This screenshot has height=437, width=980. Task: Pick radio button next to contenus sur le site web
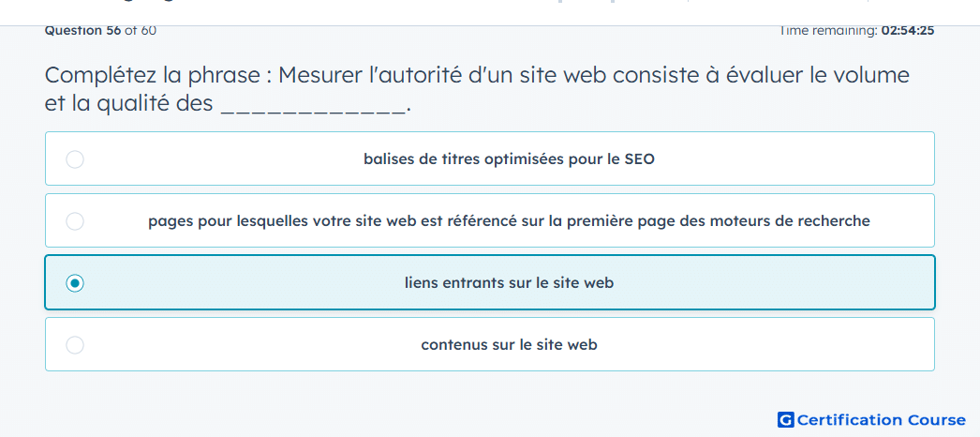[x=75, y=345]
